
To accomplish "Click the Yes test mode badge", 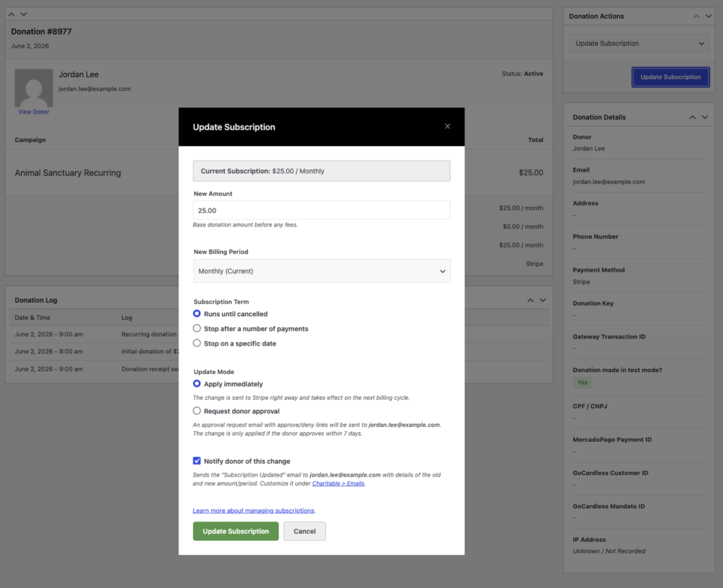I will [x=583, y=382].
